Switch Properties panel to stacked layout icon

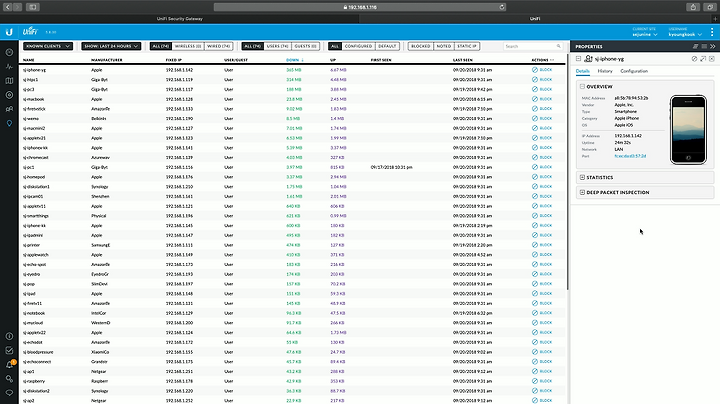(696, 46)
